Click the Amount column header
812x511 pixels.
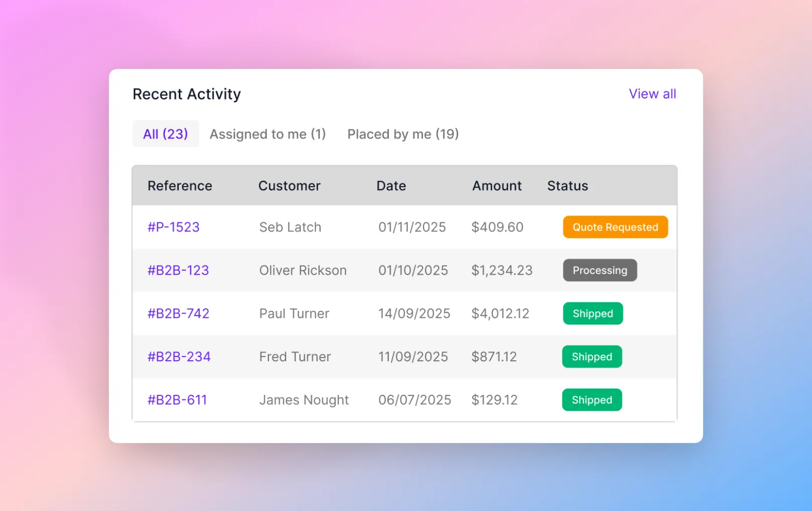497,186
